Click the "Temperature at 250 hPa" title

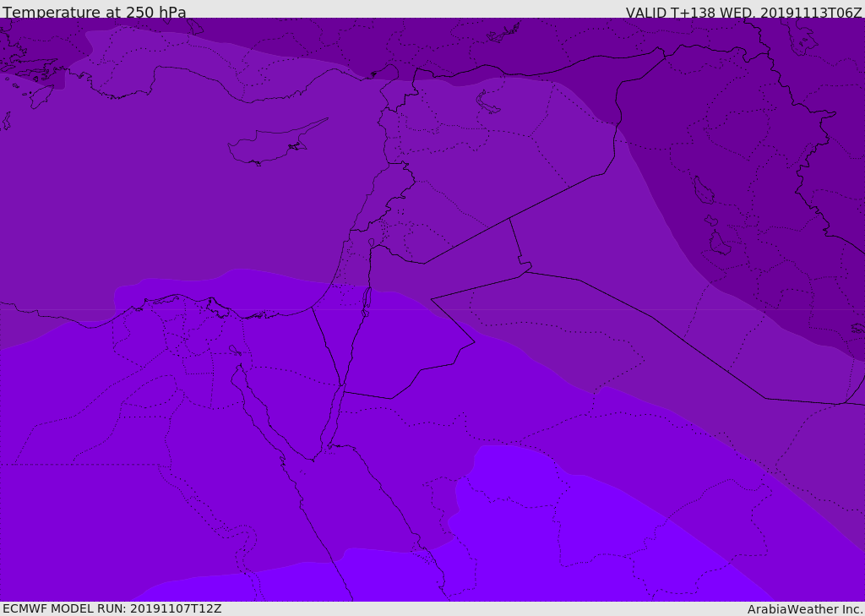click(94, 13)
